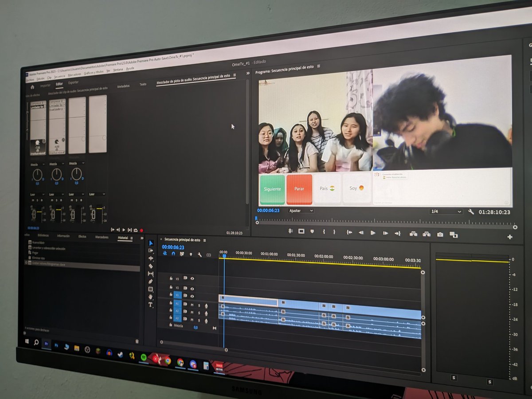The height and width of the screenshot is (399, 532).
Task: Click timeline timecode 00:00:06:23 field
Action: click(173, 247)
